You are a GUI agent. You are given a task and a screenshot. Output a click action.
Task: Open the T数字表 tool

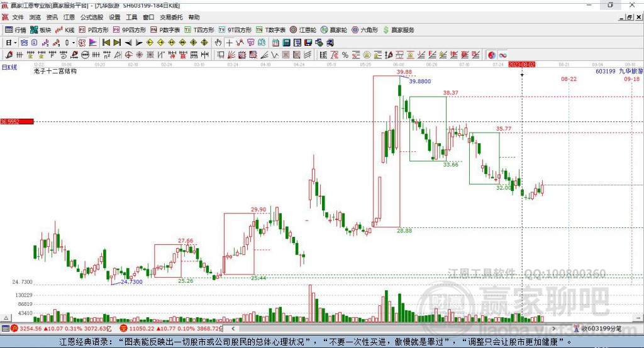(x=270, y=30)
